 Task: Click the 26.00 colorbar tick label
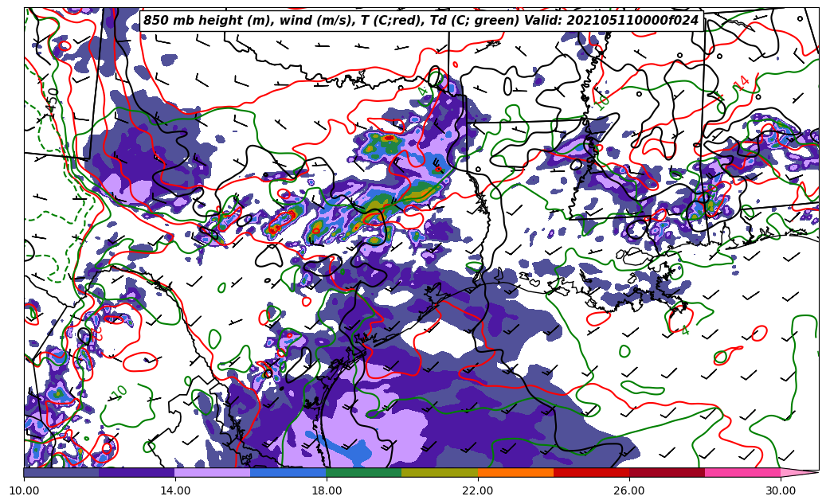(629, 490)
